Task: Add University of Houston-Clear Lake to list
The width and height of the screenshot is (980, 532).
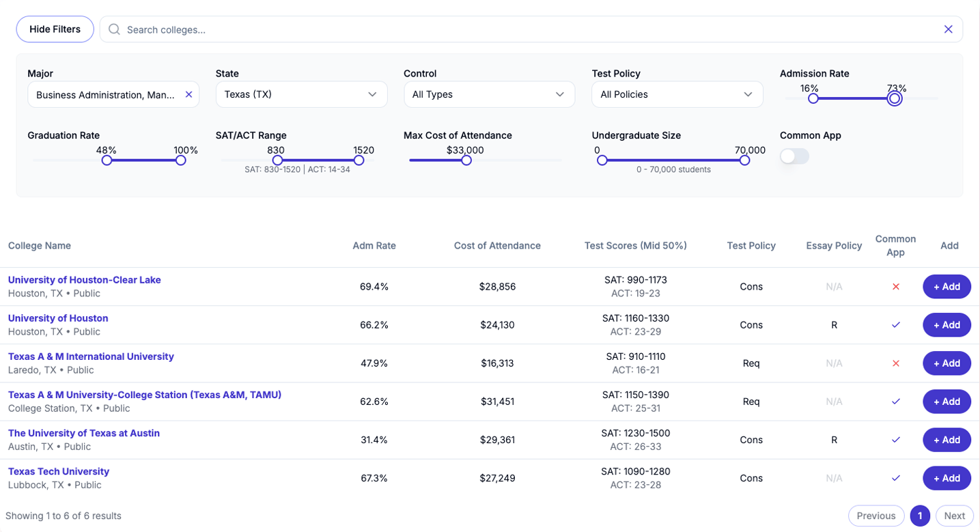Action: point(947,287)
